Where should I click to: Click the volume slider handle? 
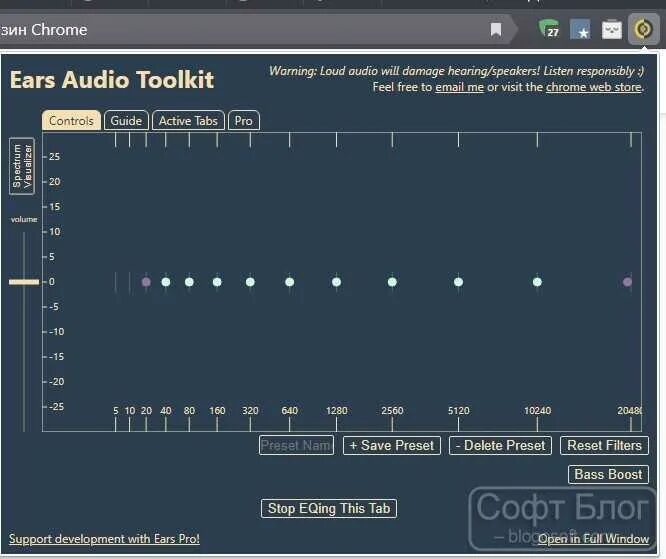pyautogui.click(x=24, y=282)
